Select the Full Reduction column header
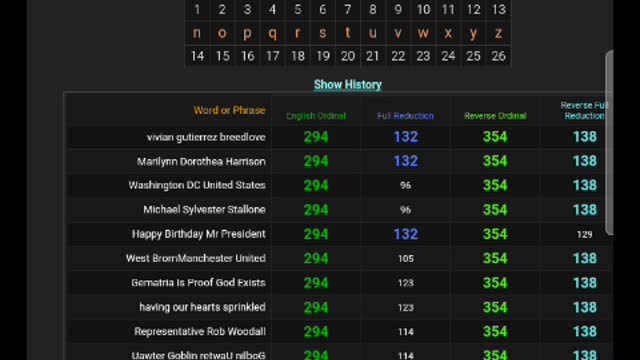 point(405,116)
